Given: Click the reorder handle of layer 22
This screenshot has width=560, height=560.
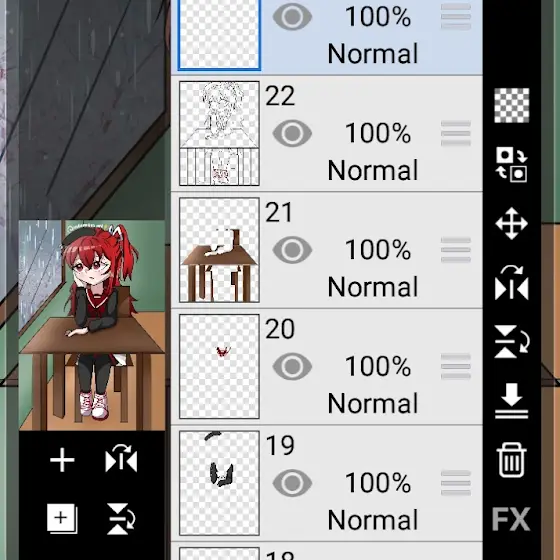Looking at the screenshot, I should click(x=456, y=134).
